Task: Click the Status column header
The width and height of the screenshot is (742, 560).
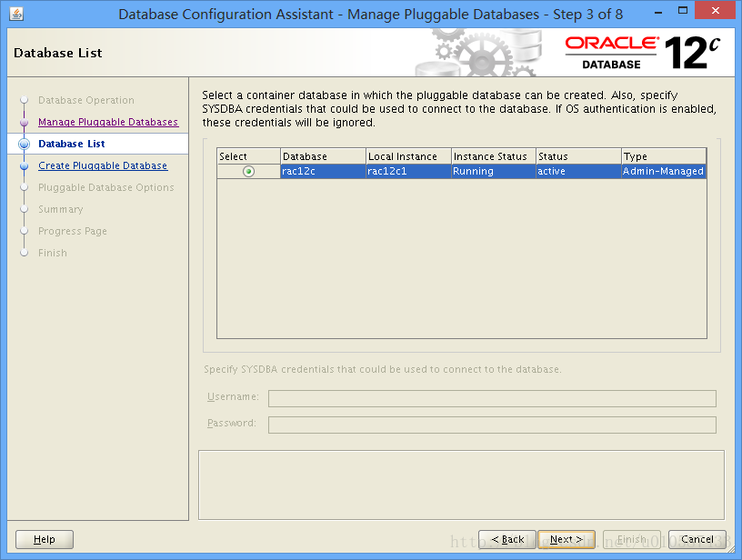Action: 578,156
